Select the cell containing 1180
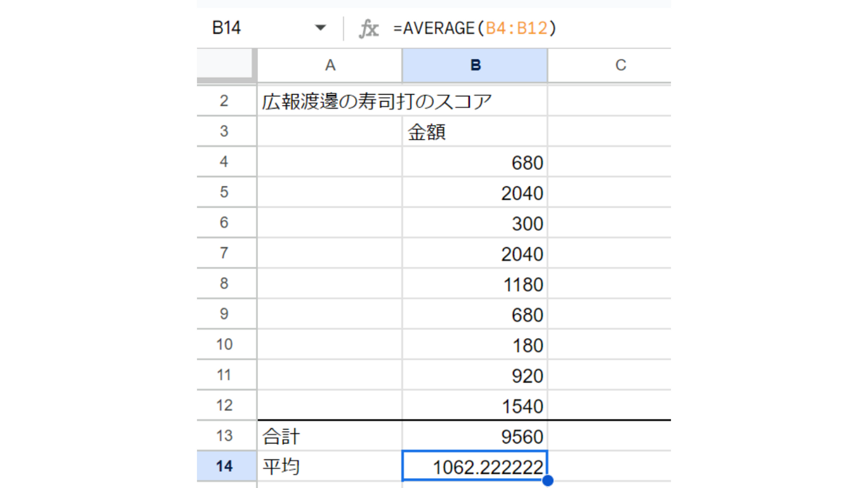 pyautogui.click(x=475, y=284)
